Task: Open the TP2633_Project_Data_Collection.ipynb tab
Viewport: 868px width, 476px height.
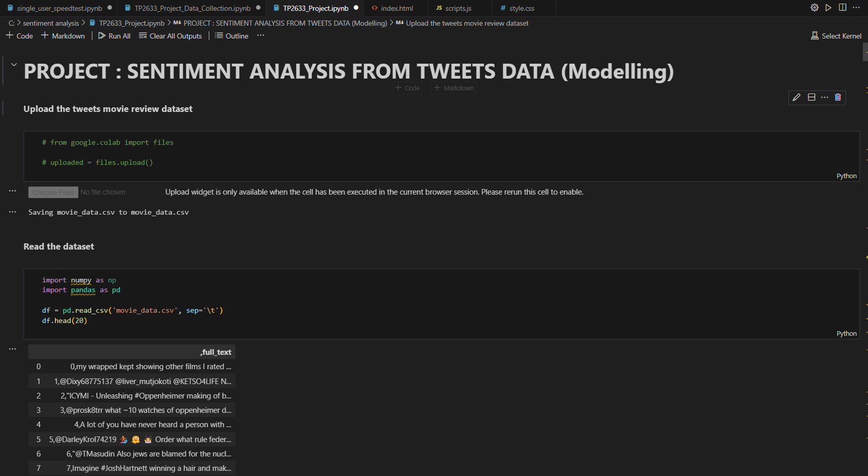Action: [x=190, y=8]
